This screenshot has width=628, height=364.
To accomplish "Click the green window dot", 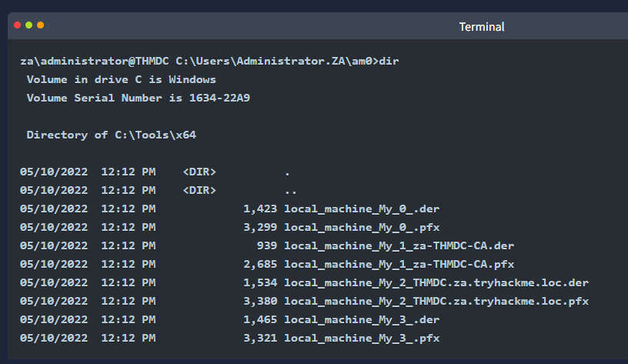I will [x=28, y=25].
